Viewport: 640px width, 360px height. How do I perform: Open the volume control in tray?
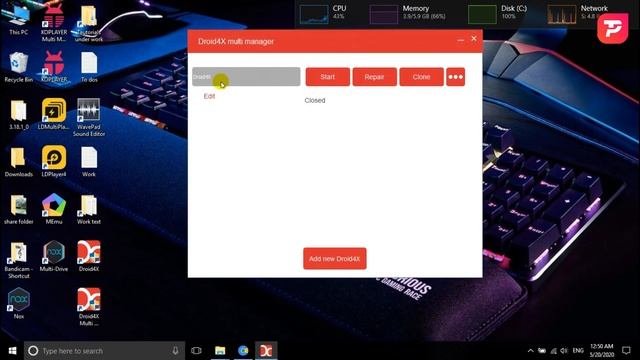point(564,351)
